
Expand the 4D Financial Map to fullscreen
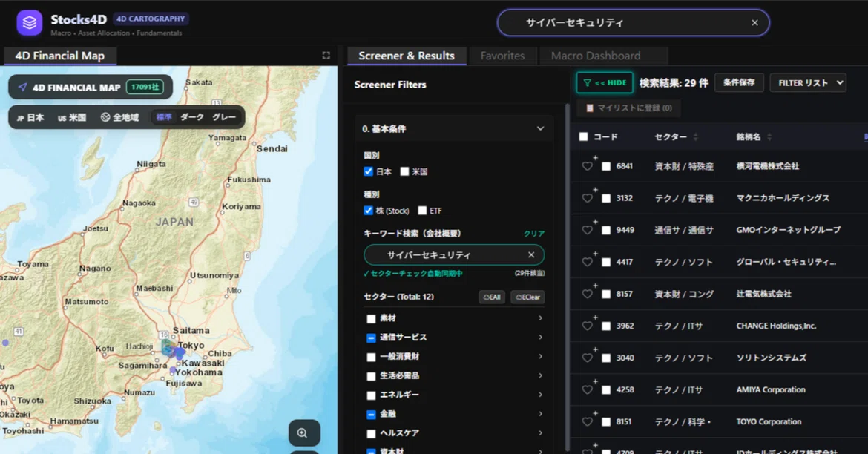[x=326, y=56]
